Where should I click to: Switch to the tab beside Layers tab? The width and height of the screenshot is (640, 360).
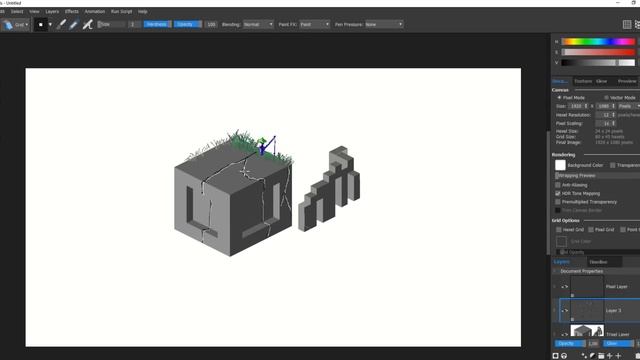[x=598, y=262]
